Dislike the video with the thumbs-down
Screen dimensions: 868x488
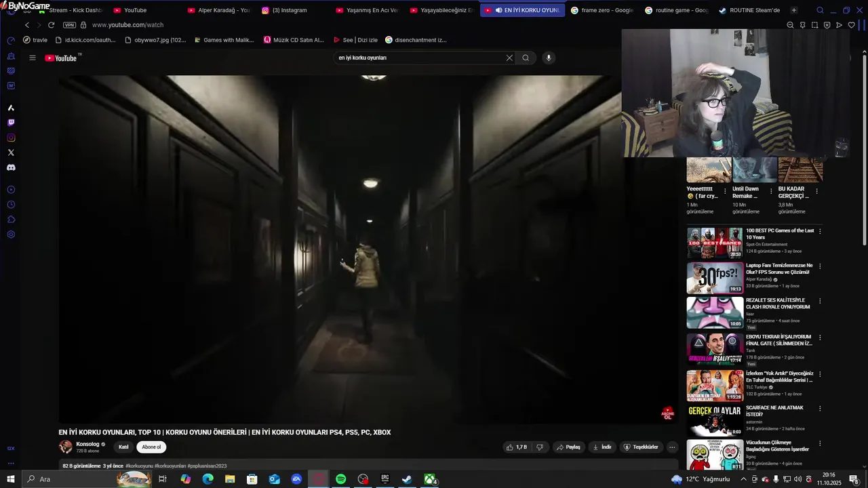540,447
